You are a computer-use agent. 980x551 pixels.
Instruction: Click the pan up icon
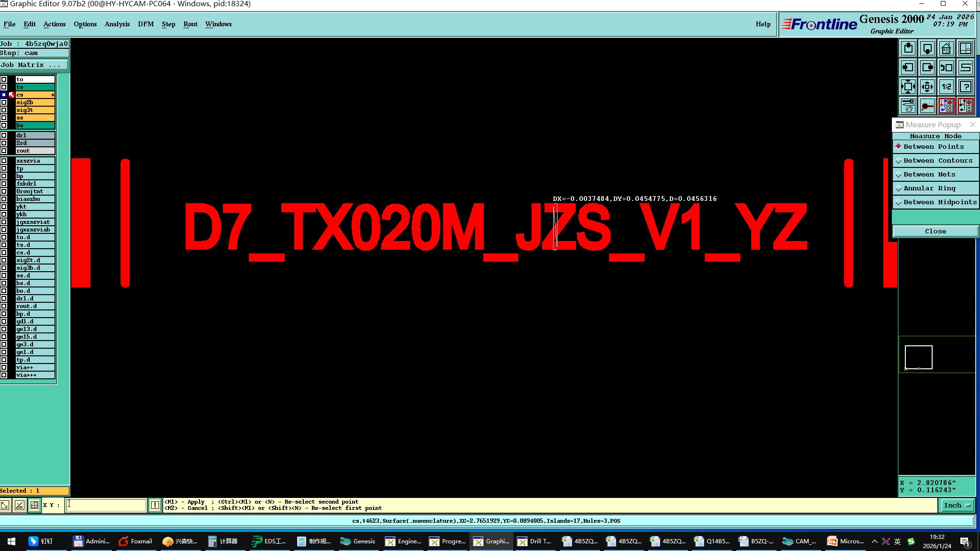click(908, 49)
